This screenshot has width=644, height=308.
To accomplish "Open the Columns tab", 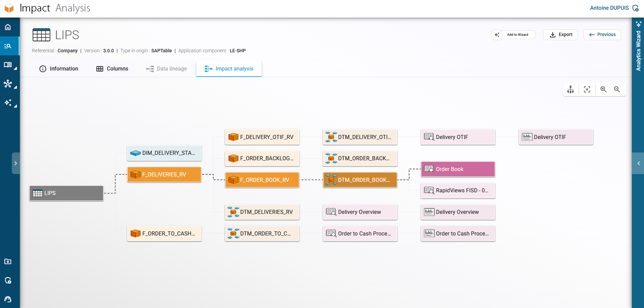I will click(112, 69).
